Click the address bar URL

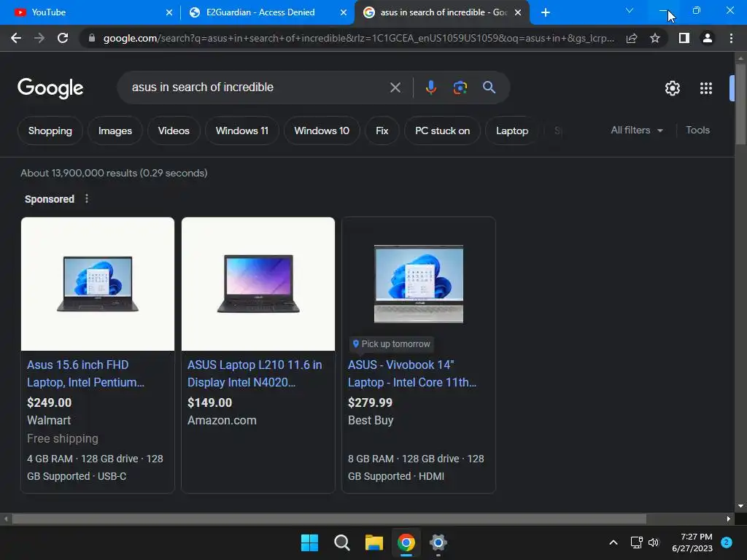358,38
